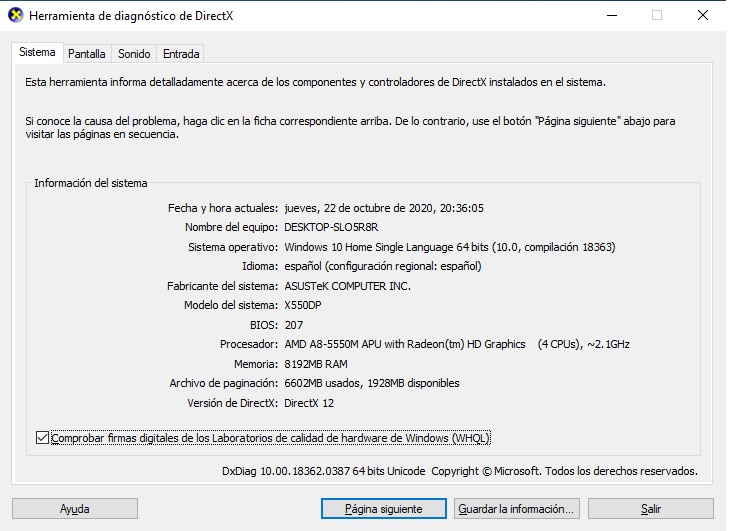This screenshot has height=531, width=729.
Task: Click the Procesador label
Action: pyautogui.click(x=249, y=345)
